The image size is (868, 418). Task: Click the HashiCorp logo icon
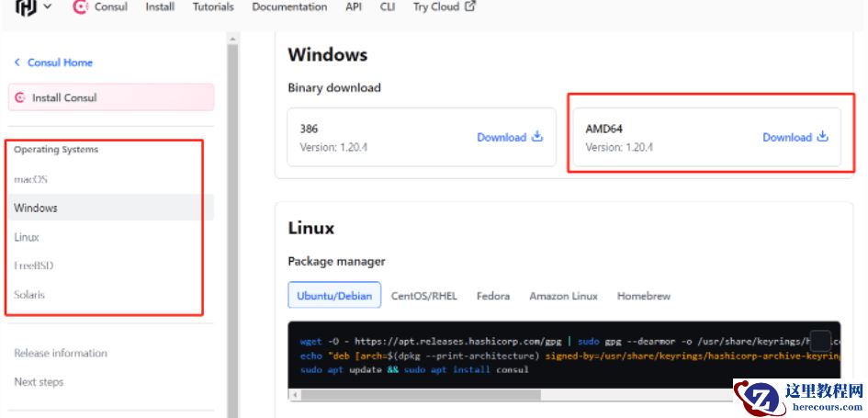pyautogui.click(x=25, y=7)
